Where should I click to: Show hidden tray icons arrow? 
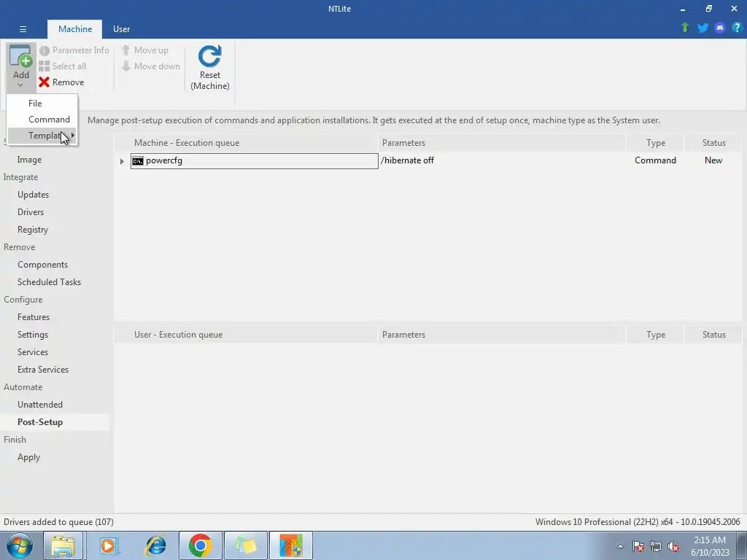[620, 546]
